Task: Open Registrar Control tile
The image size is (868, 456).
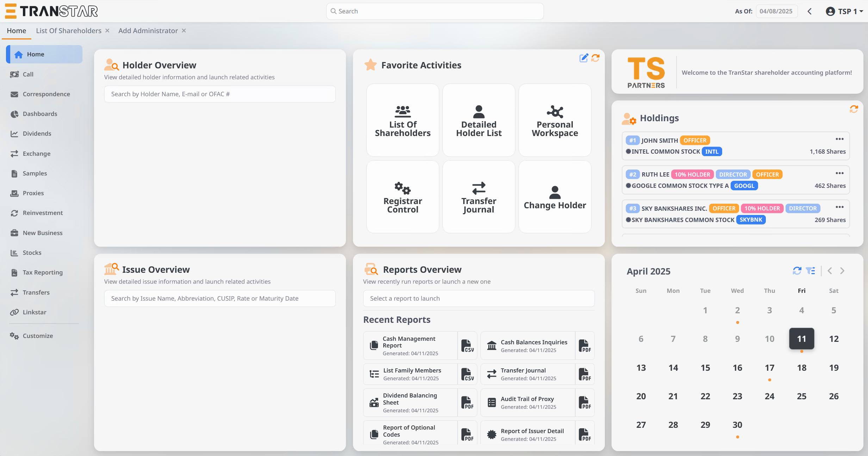Action: point(403,197)
